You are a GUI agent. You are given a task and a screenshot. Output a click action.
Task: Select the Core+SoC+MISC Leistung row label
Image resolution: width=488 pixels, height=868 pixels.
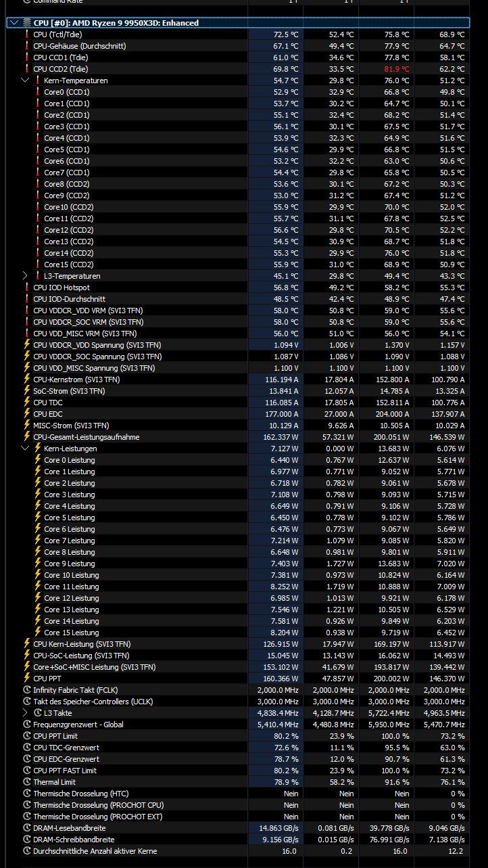click(x=94, y=667)
